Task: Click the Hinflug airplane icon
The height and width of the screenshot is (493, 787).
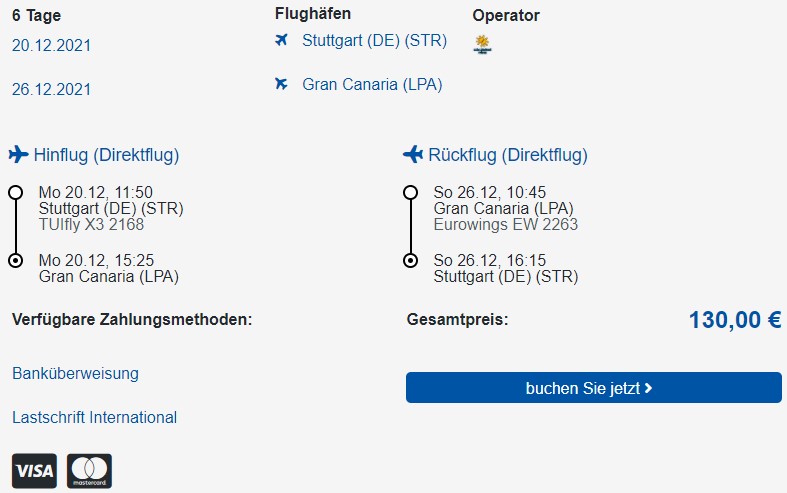Action: [19, 154]
